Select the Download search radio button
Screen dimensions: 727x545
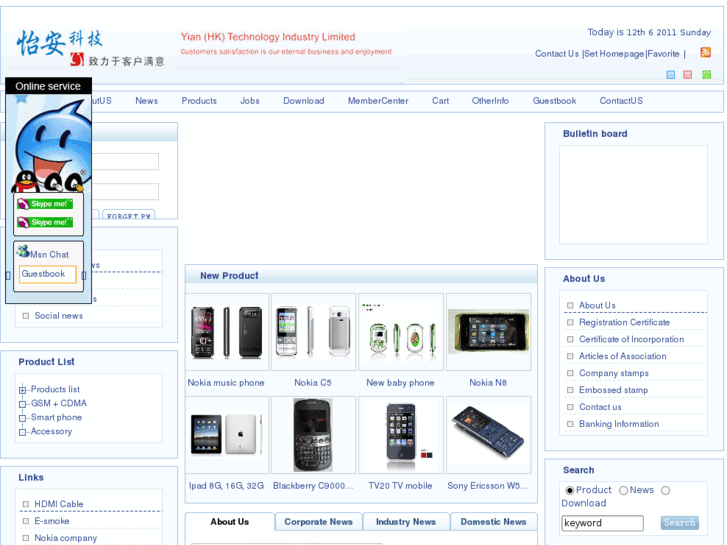pyautogui.click(x=665, y=490)
